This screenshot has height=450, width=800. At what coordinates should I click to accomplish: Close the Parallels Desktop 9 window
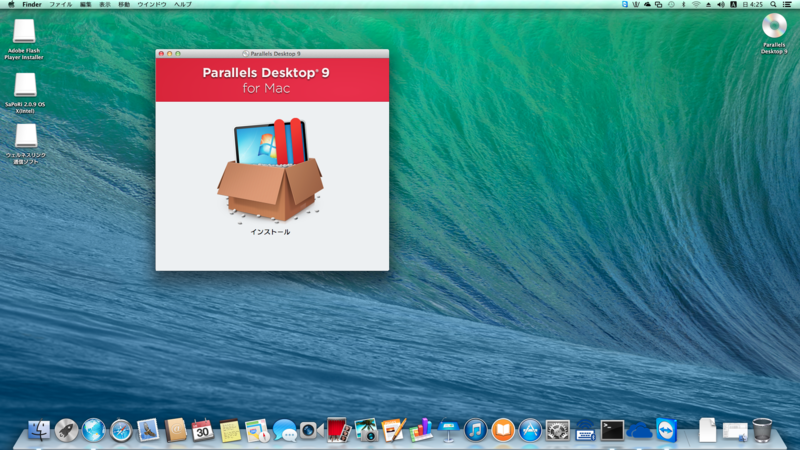tap(161, 54)
